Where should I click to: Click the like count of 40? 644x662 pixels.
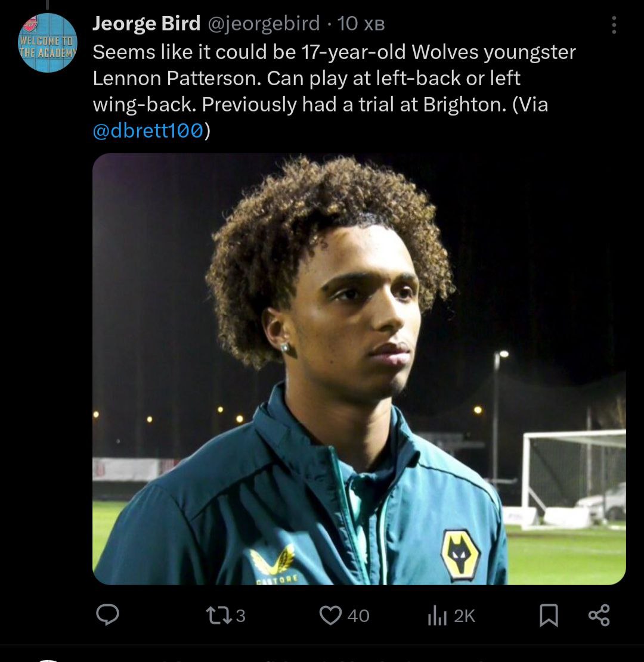click(358, 616)
